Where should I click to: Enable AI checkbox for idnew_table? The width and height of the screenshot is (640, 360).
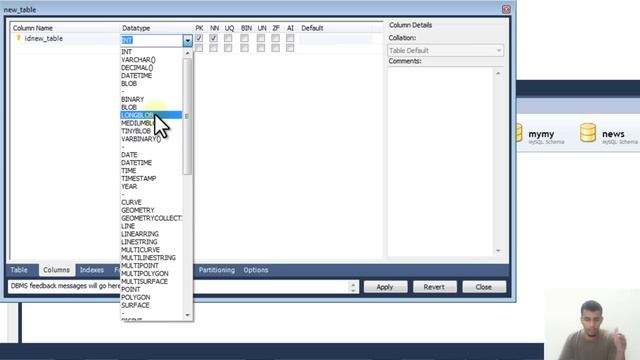(x=290, y=38)
